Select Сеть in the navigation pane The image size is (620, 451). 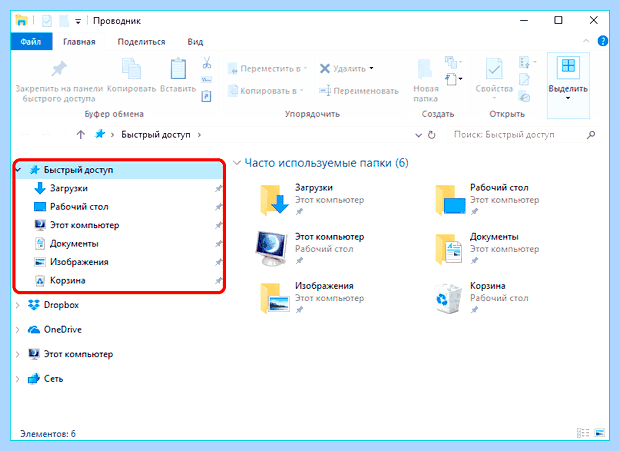(53, 379)
